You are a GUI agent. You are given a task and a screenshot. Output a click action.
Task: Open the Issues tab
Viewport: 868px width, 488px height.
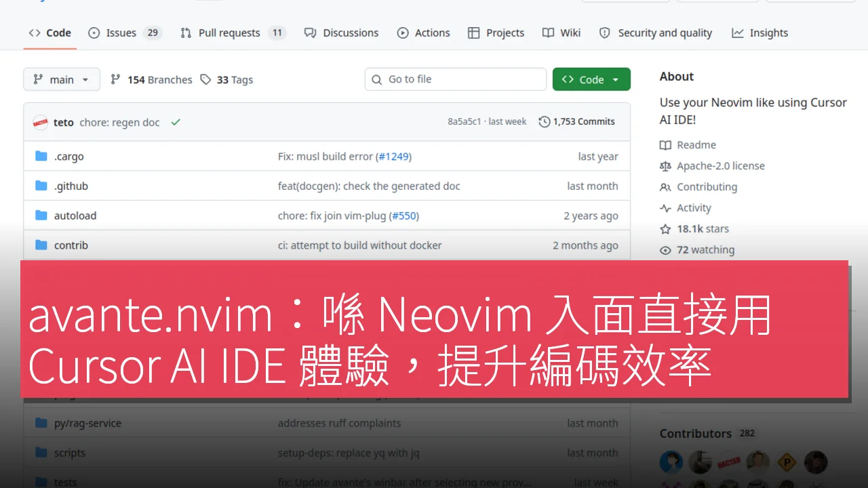pos(125,33)
